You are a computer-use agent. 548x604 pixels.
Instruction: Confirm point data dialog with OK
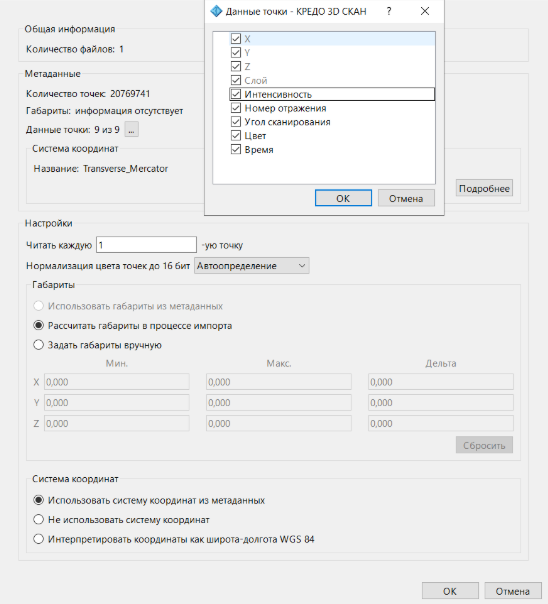click(x=343, y=198)
